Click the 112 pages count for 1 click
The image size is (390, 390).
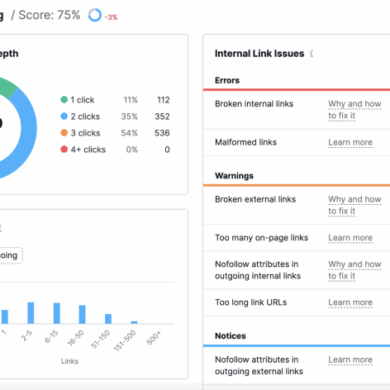coord(163,100)
